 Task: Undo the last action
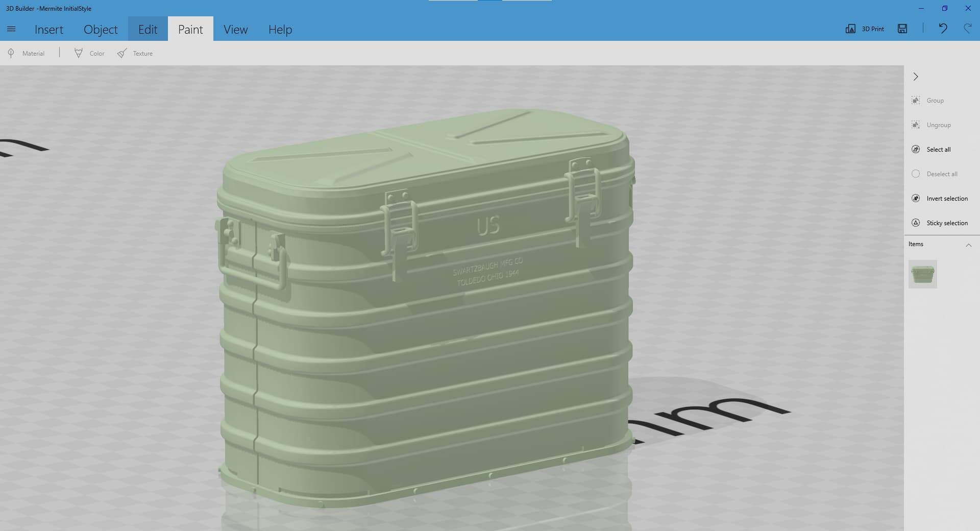coord(943,29)
